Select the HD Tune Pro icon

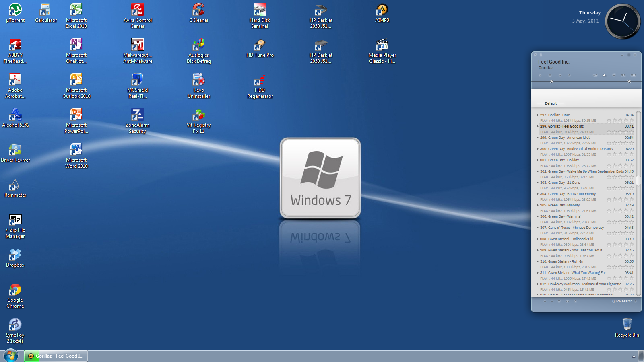[260, 48]
